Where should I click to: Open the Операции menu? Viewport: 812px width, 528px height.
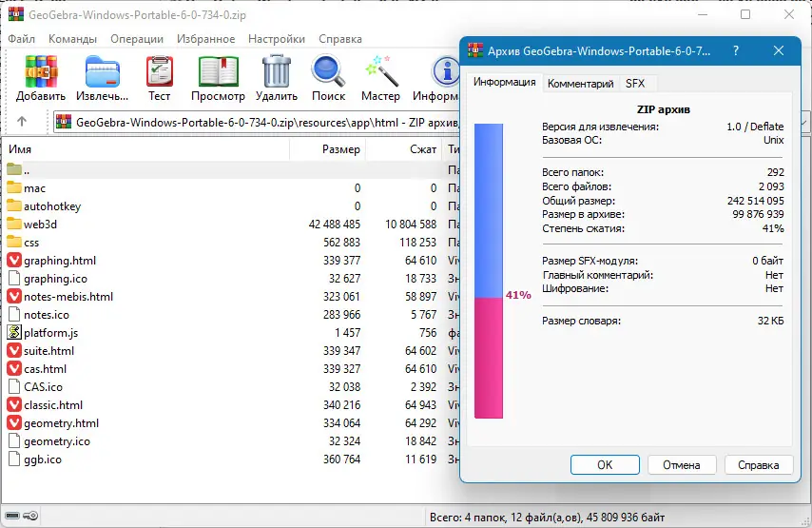pos(137,39)
